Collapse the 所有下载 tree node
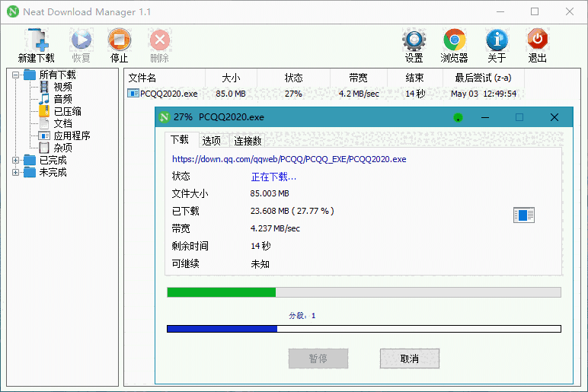 (15, 75)
